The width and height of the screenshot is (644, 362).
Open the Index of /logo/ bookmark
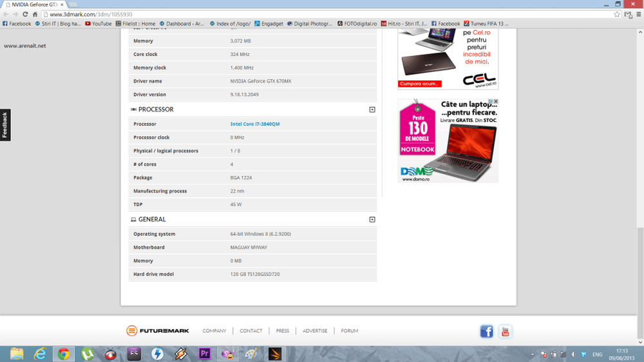point(230,24)
